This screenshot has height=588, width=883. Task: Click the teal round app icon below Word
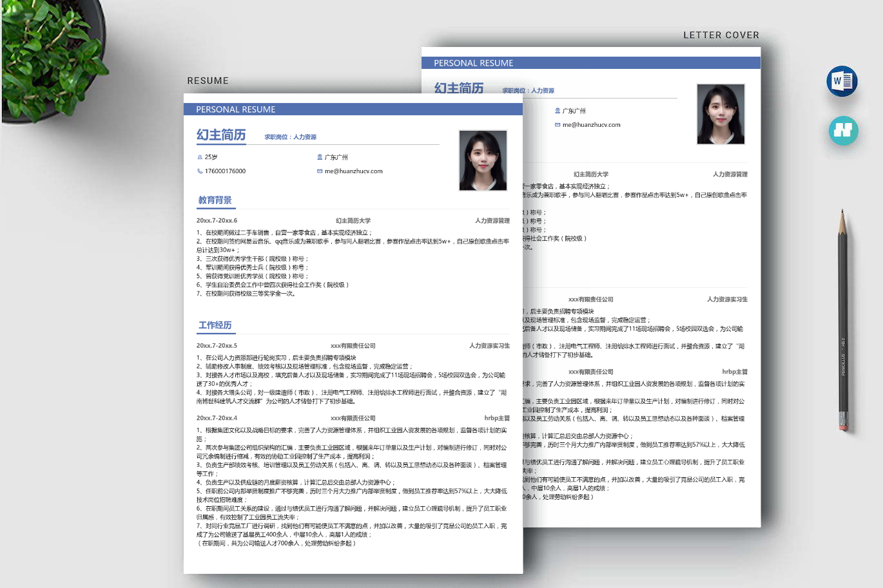[843, 130]
